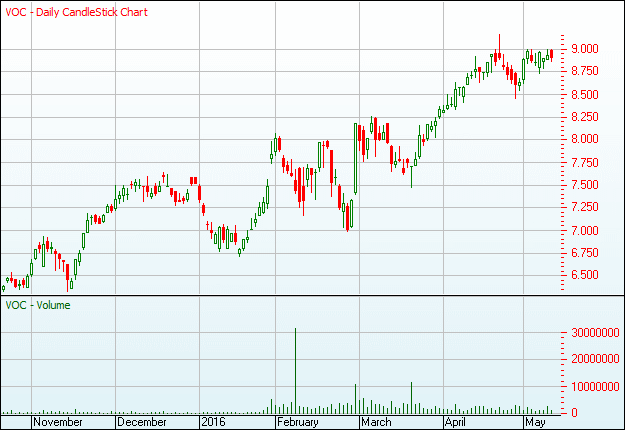This screenshot has height=430, width=625.
Task: Select the 7.500 price axis label
Action: point(585,185)
